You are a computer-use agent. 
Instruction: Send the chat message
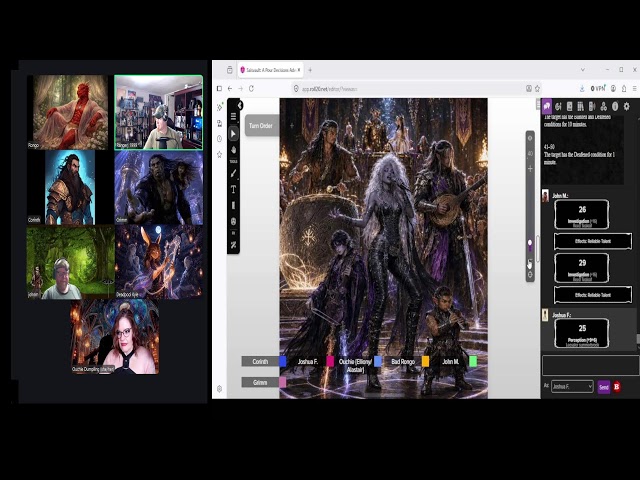tap(604, 387)
